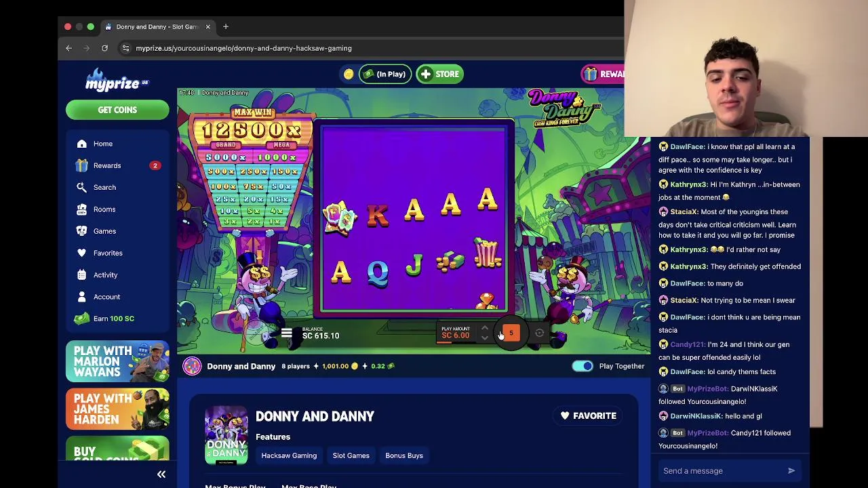The width and height of the screenshot is (868, 488).
Task: Click 8 players count text
Action: point(296,366)
